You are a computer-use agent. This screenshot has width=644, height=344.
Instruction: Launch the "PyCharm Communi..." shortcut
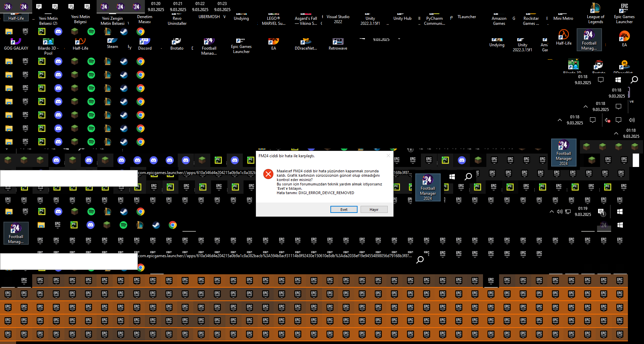[x=435, y=20]
